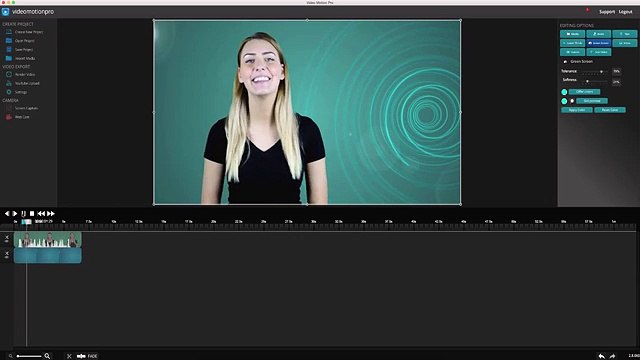Click the Tolerance slider handle
The image size is (640, 360).
601,72
